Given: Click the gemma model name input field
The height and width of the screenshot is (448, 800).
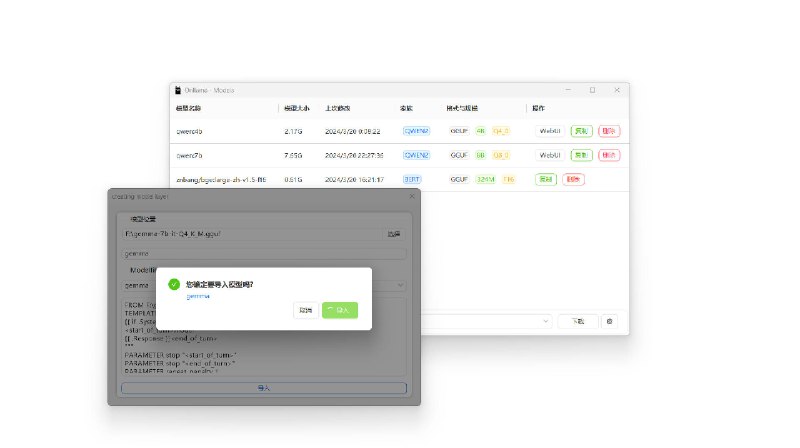Looking at the screenshot, I should click(x=264, y=254).
